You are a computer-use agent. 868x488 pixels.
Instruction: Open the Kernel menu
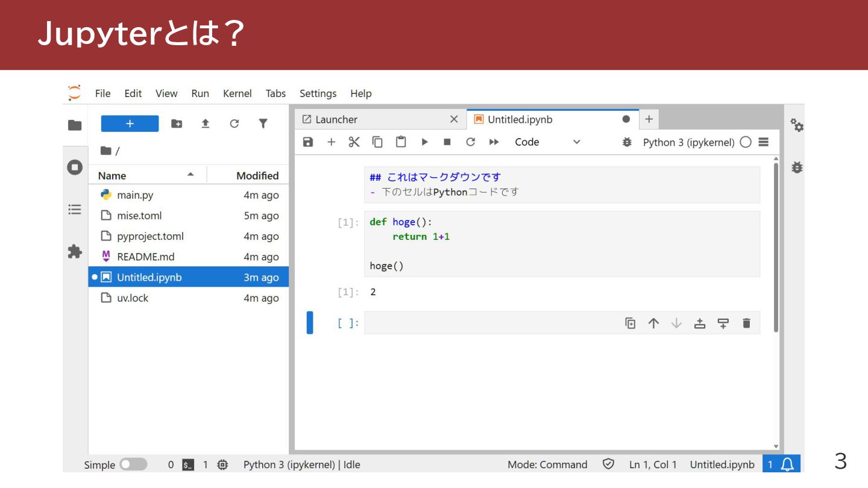[237, 93]
